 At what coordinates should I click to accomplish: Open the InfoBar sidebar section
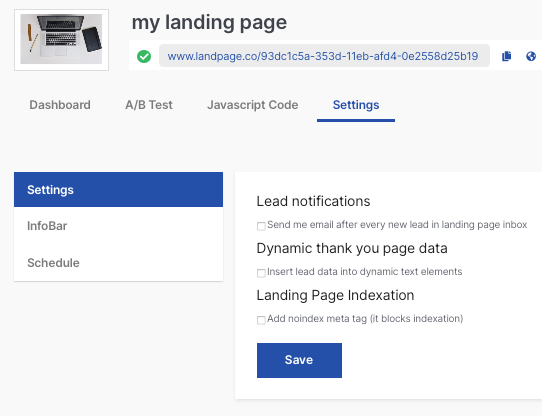pos(119,226)
